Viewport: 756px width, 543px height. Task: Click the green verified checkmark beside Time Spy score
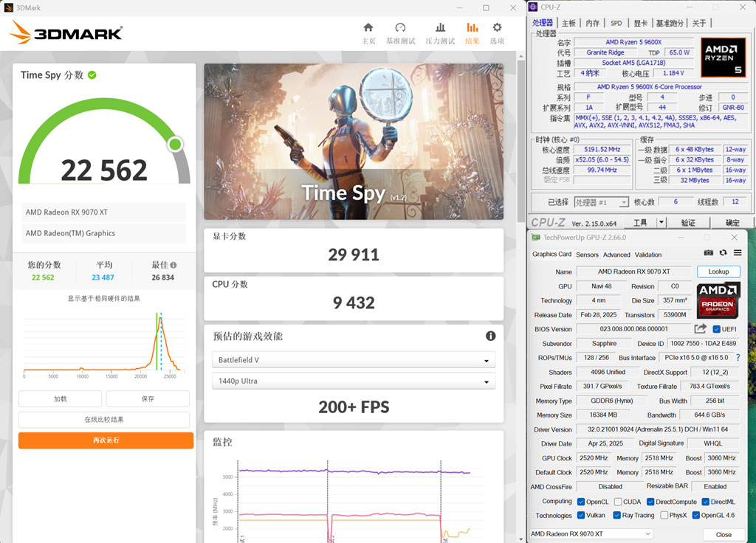tap(92, 75)
